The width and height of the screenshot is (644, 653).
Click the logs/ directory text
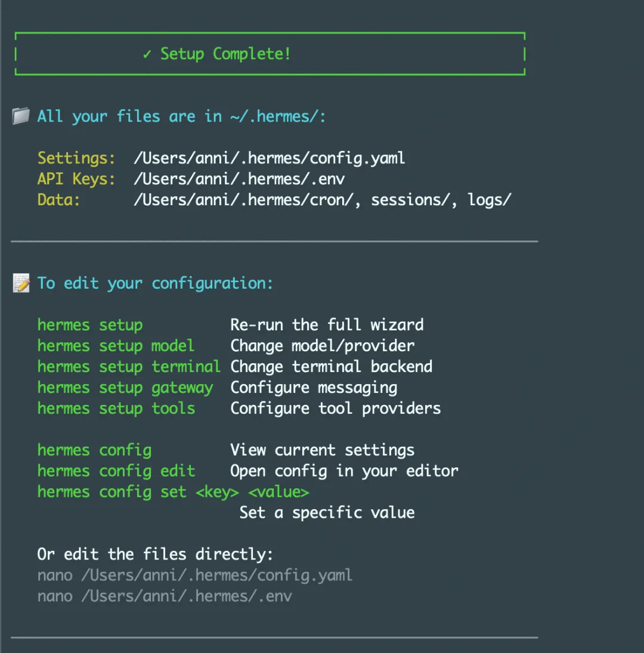(x=490, y=200)
